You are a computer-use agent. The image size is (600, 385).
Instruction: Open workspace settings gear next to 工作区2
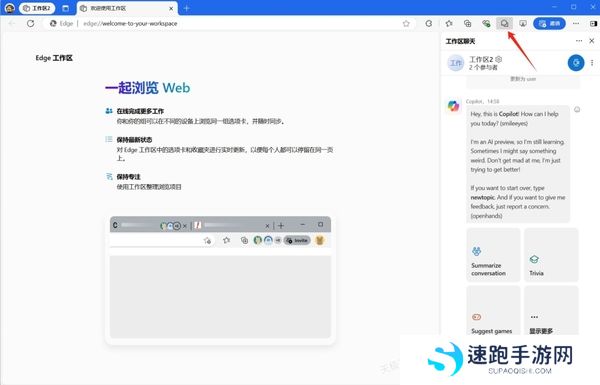point(499,59)
